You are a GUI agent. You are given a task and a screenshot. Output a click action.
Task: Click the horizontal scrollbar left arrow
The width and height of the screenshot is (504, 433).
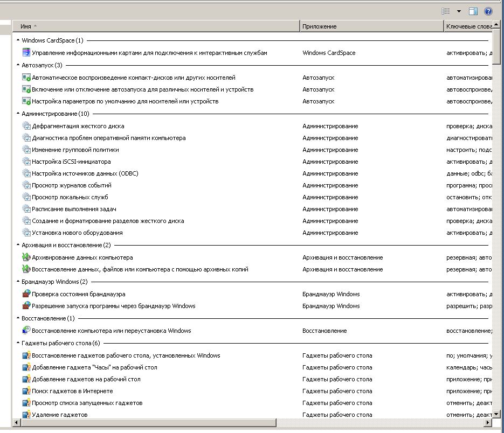click(16, 422)
